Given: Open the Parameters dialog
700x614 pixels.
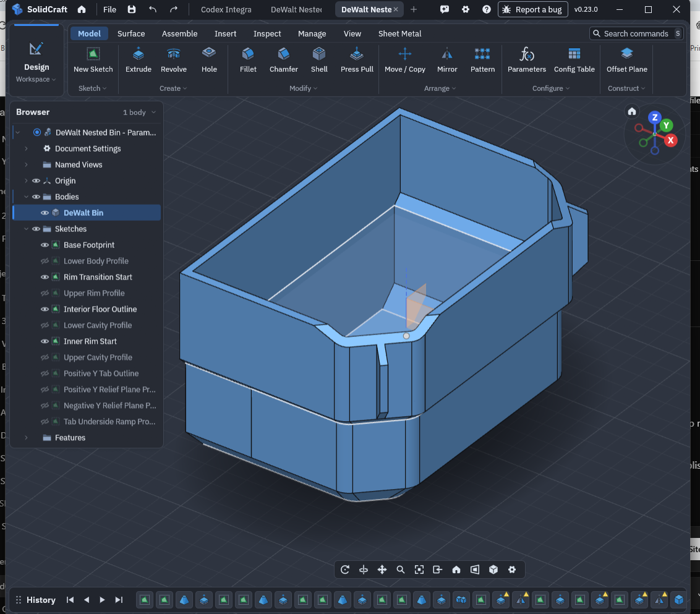Looking at the screenshot, I should (527, 60).
